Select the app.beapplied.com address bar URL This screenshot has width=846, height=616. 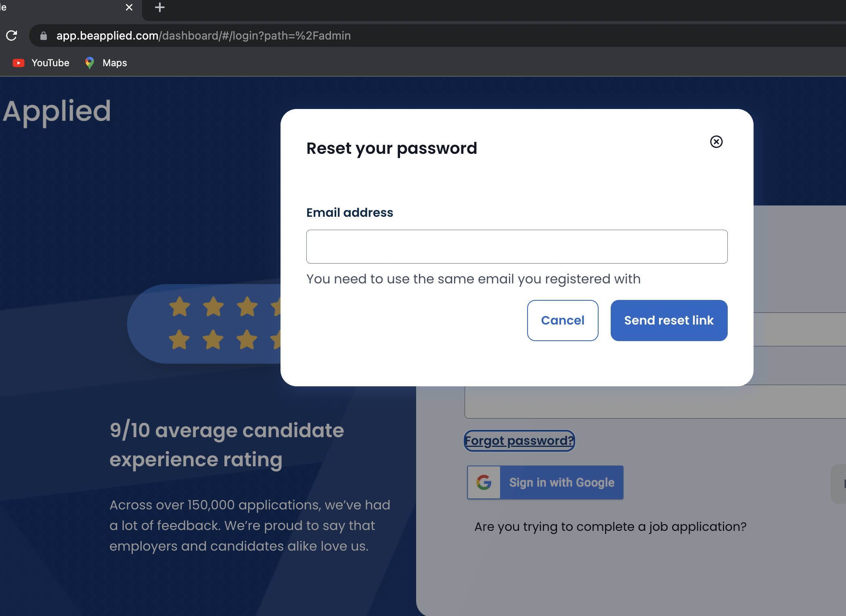pos(203,36)
